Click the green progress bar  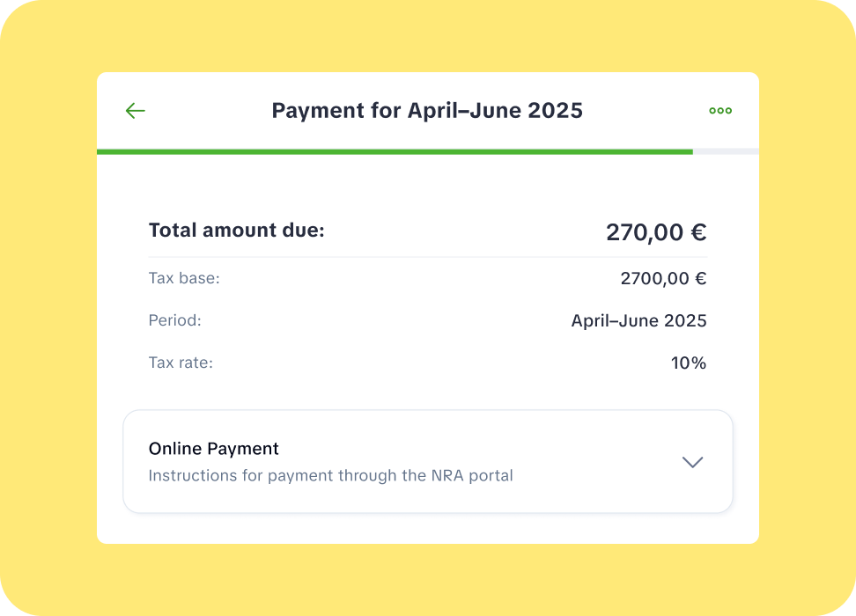point(395,151)
